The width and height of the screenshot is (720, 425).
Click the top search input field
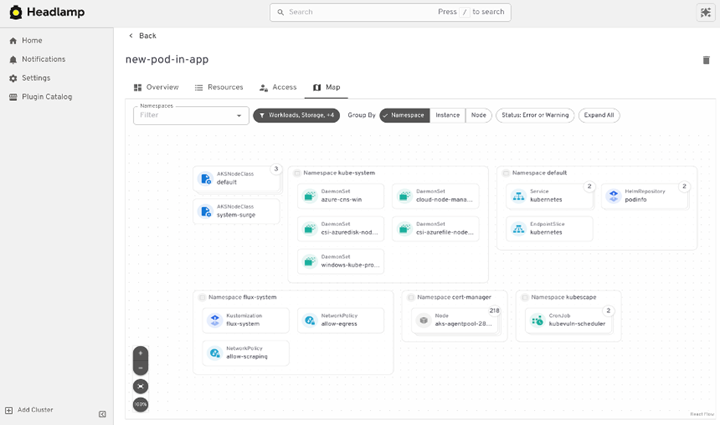(x=360, y=12)
